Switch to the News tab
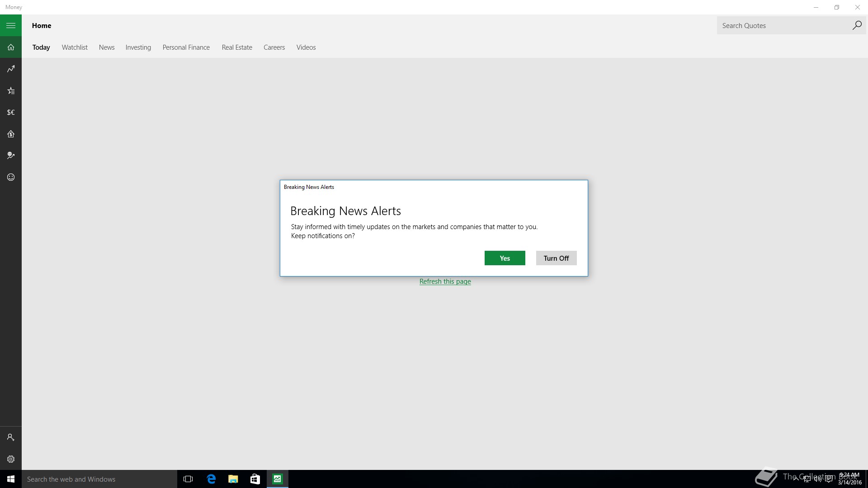Screen dimensions: 868x488 pos(107,47)
